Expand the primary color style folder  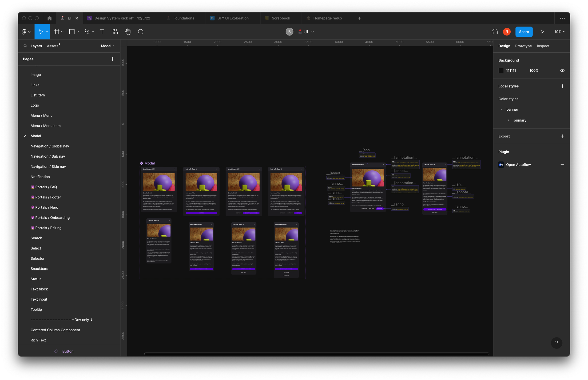pyautogui.click(x=509, y=120)
